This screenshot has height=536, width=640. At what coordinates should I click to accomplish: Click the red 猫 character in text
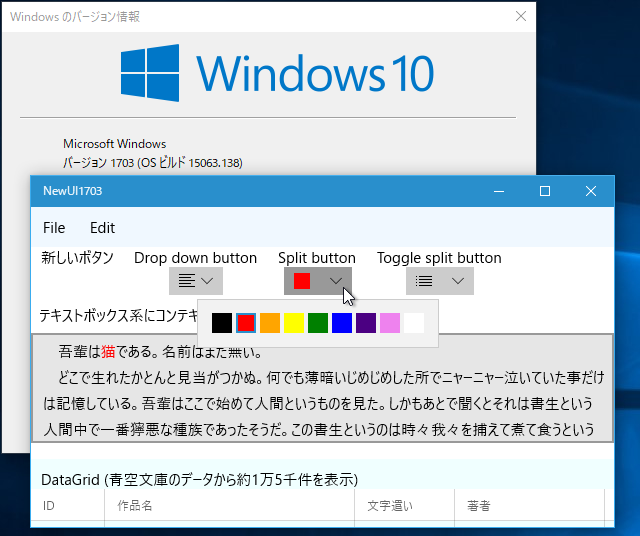(x=108, y=351)
